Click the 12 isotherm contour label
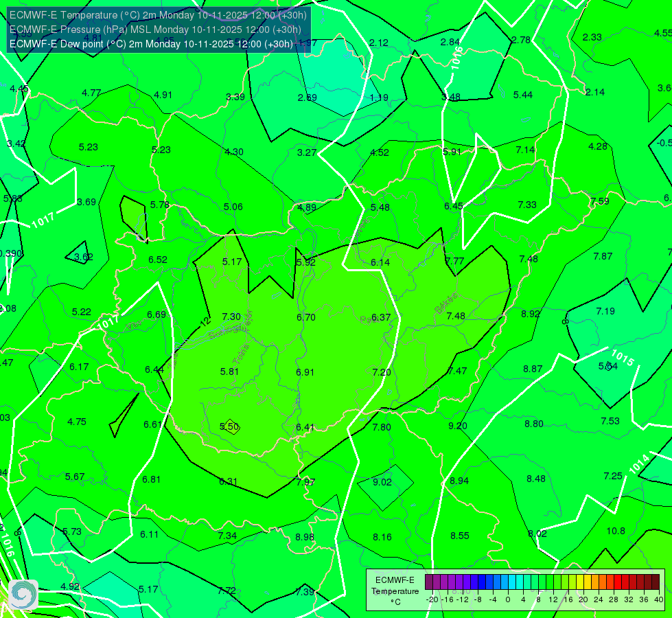The image size is (672, 618). click(205, 321)
